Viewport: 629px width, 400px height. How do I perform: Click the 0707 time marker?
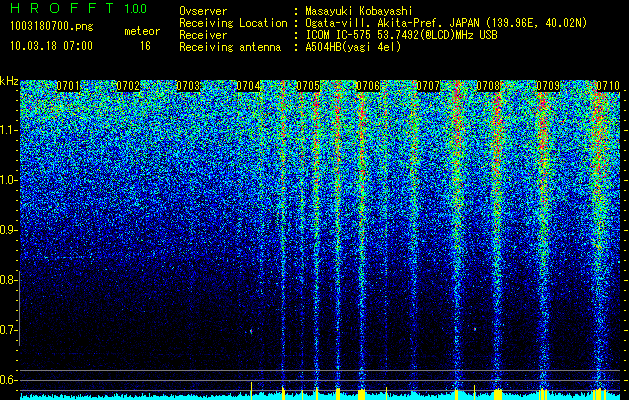(428, 86)
